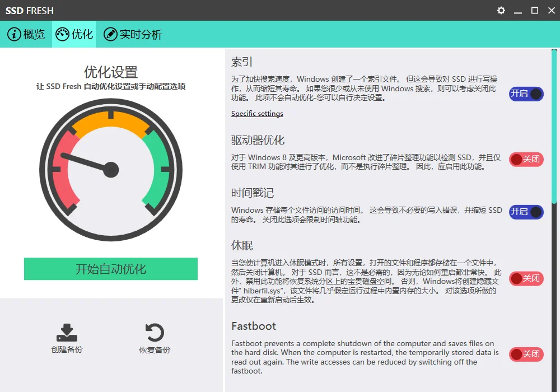The image size is (560, 392).
Task: Enable the 休眠 toggle
Action: (x=526, y=278)
